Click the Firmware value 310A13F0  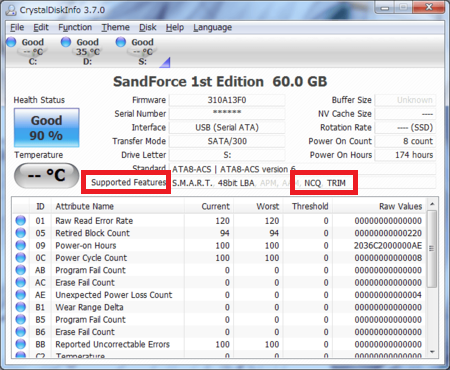227,100
